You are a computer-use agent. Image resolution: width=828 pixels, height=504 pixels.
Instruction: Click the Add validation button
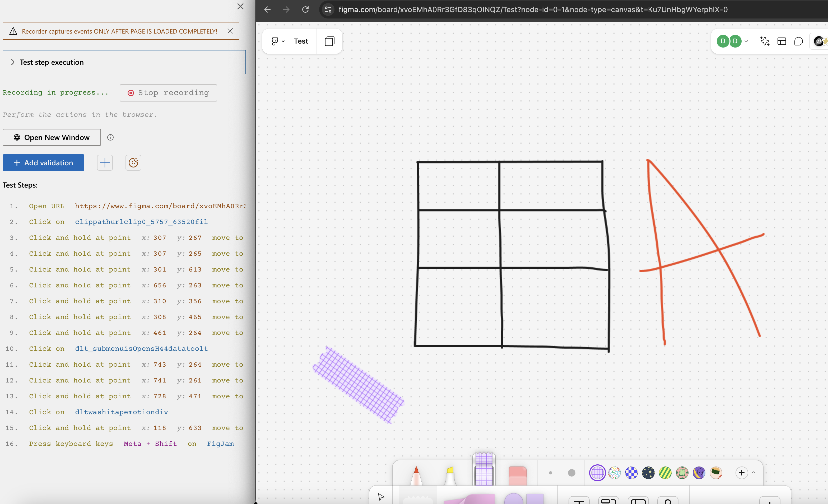(43, 163)
